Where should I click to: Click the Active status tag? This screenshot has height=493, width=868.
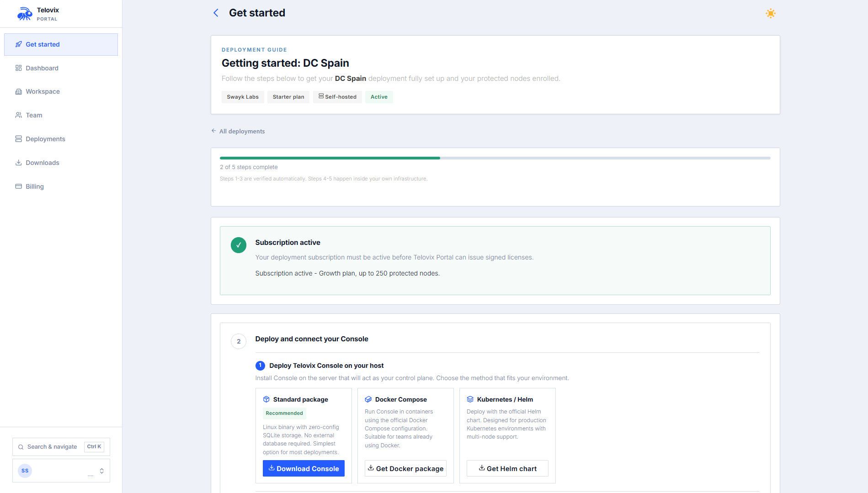point(379,97)
